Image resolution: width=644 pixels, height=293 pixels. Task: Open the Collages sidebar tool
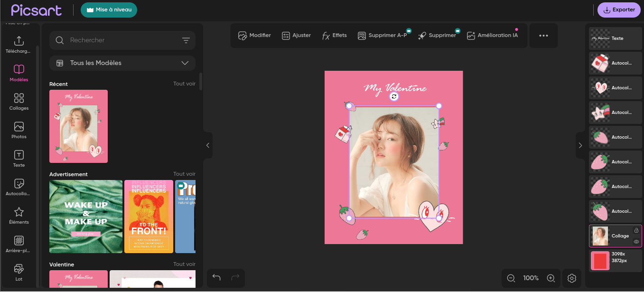[x=19, y=102]
